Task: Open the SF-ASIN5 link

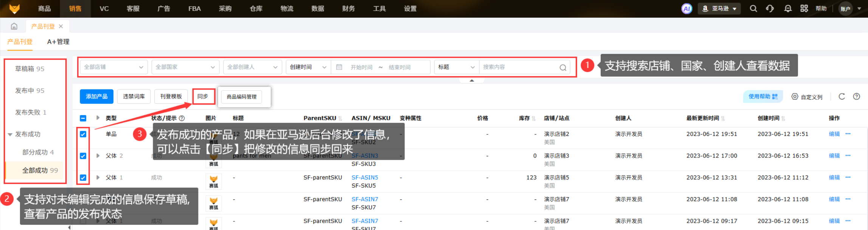Action: click(x=365, y=177)
